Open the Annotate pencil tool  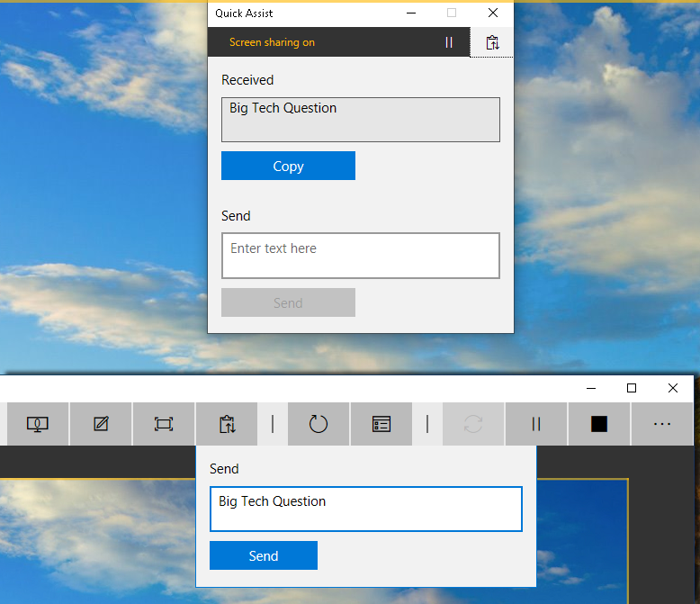[x=101, y=424]
